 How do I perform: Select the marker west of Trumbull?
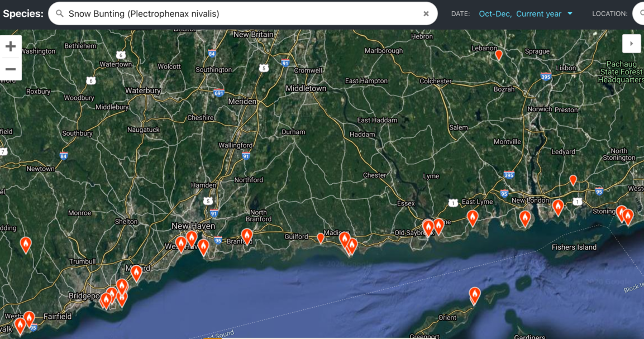pyautogui.click(x=26, y=244)
